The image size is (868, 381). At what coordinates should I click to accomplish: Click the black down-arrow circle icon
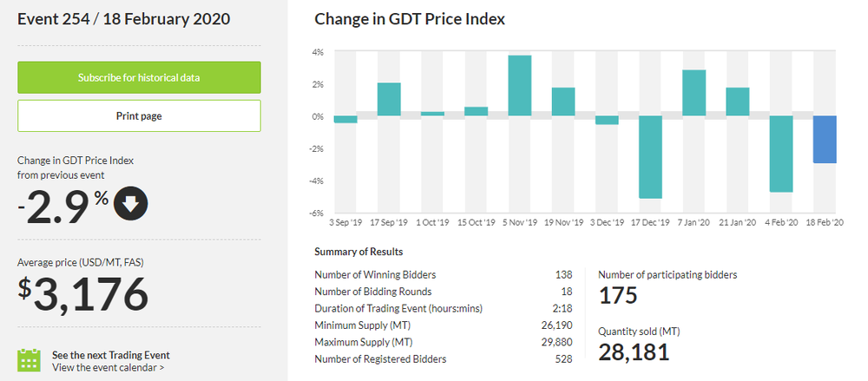(131, 203)
